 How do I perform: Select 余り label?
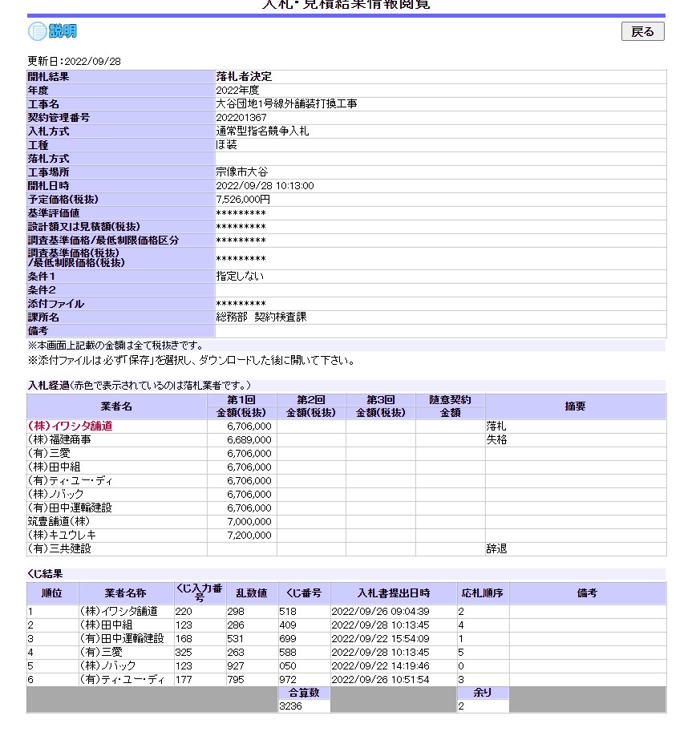[483, 693]
